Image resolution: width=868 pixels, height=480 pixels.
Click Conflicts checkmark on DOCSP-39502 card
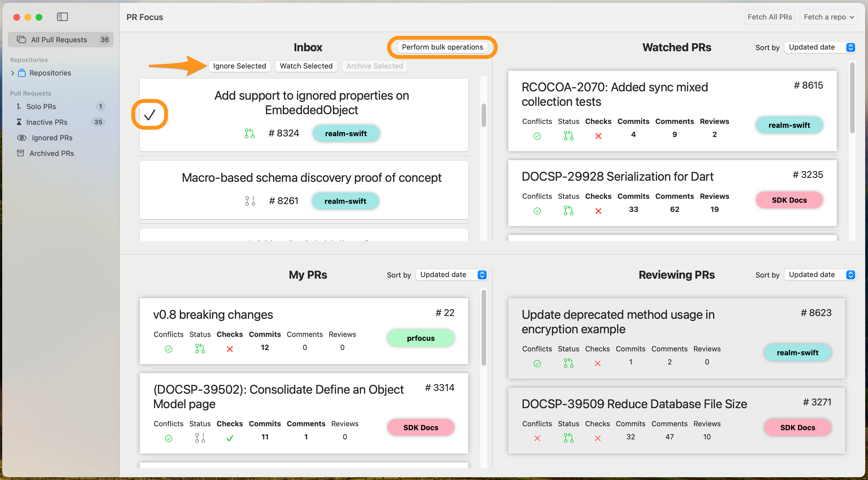coord(168,438)
